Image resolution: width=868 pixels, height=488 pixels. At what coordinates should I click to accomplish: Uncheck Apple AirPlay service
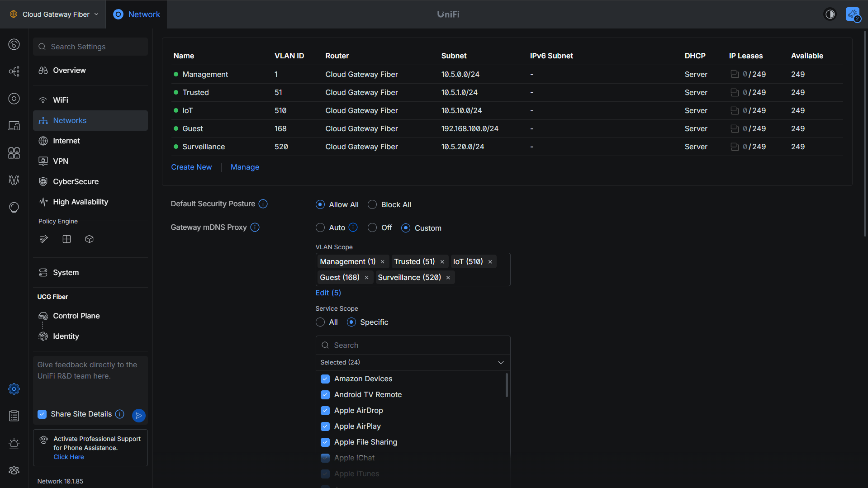point(325,426)
